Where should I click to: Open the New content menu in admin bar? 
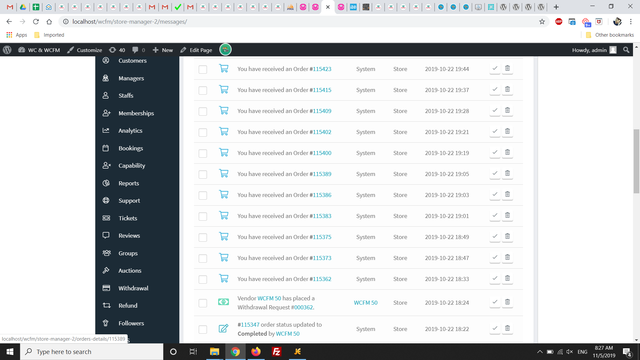(x=163, y=50)
